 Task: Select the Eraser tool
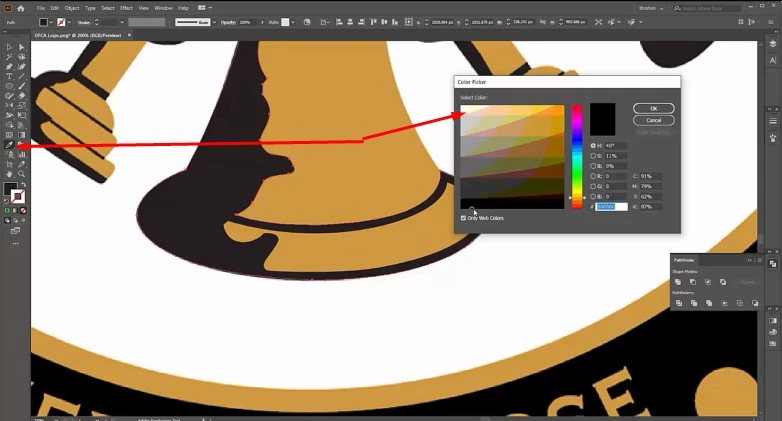tap(21, 96)
